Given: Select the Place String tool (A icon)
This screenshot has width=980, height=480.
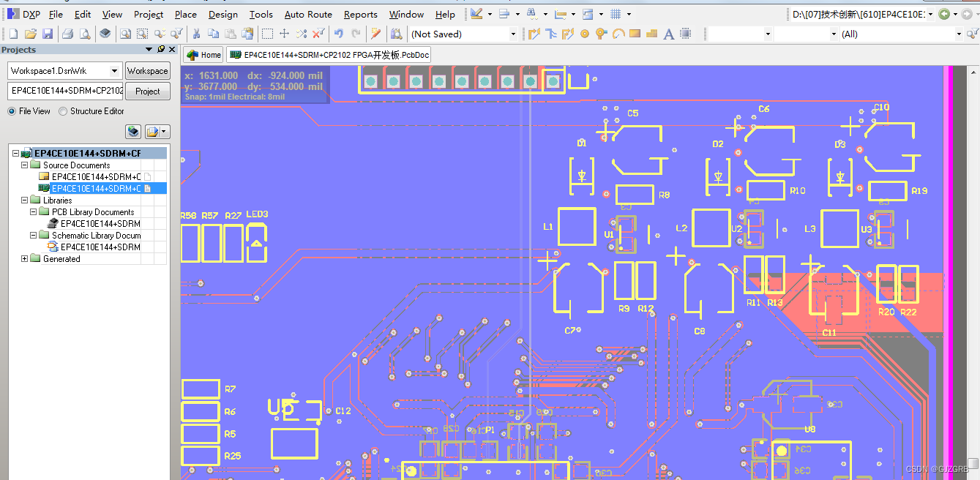Looking at the screenshot, I should (668, 34).
